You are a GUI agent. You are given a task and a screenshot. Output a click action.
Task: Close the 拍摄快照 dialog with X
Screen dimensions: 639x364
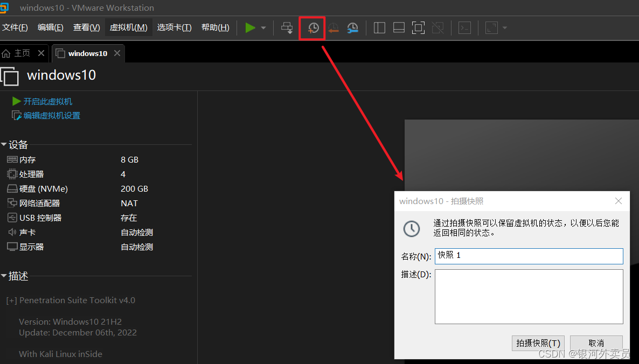tap(618, 201)
